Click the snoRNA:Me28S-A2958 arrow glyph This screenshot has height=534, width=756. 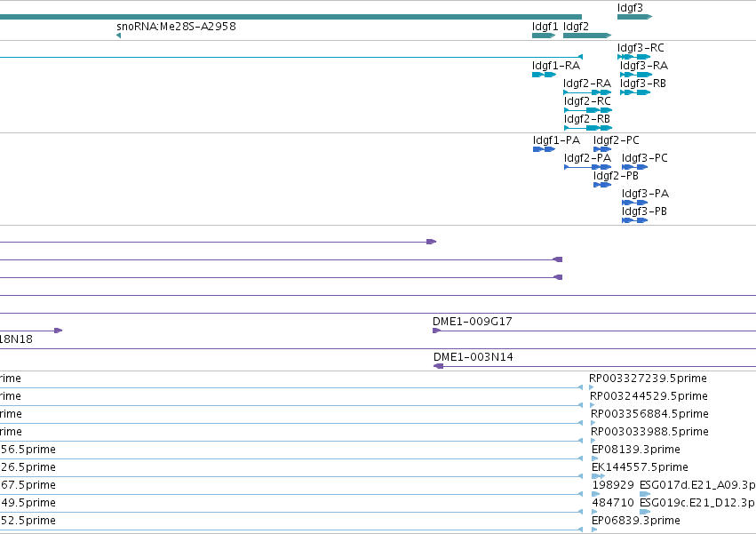[x=119, y=36]
